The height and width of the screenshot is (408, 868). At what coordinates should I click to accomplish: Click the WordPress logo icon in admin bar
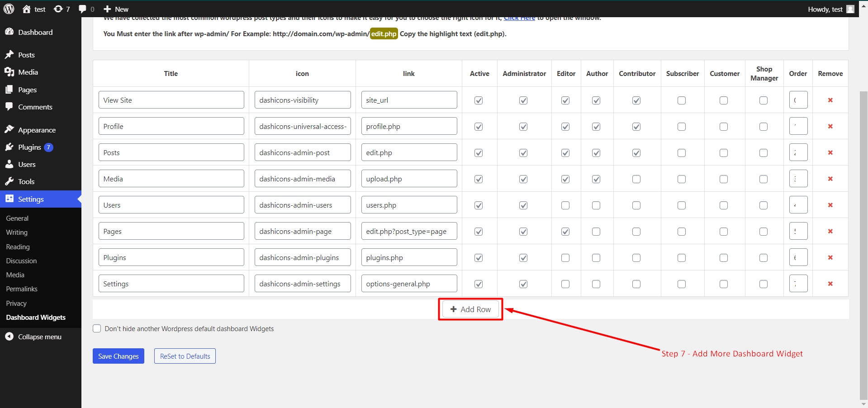point(9,9)
